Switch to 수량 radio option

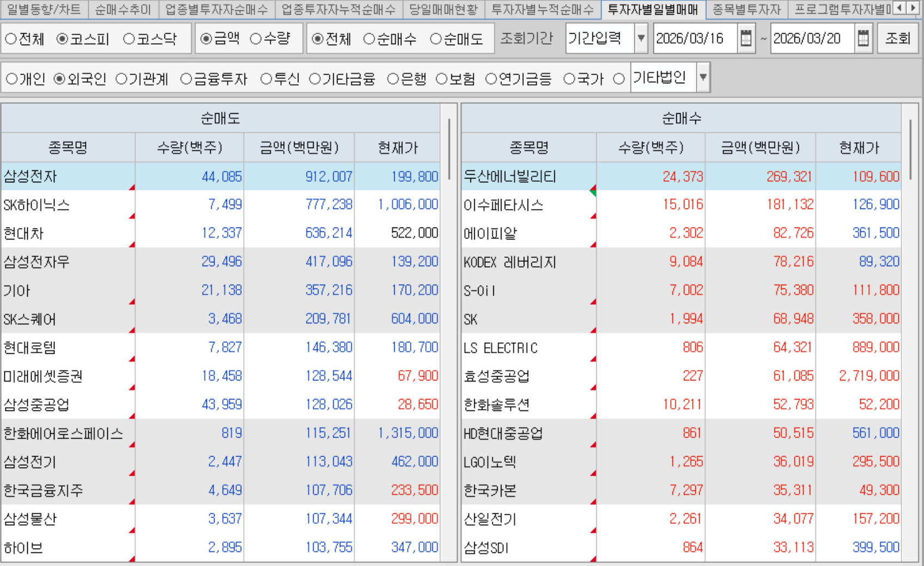click(256, 39)
